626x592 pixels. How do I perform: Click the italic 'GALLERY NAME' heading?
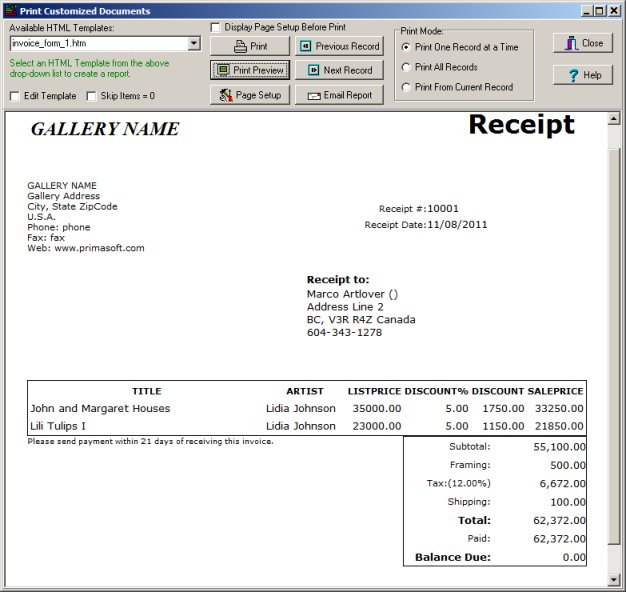click(x=105, y=129)
